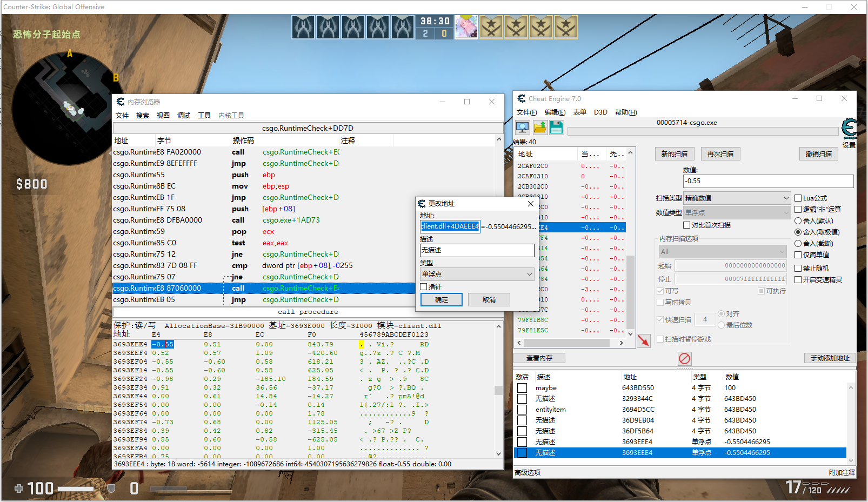The image size is (868, 502).
Task: Click the Add Address Manually button
Action: coord(830,358)
